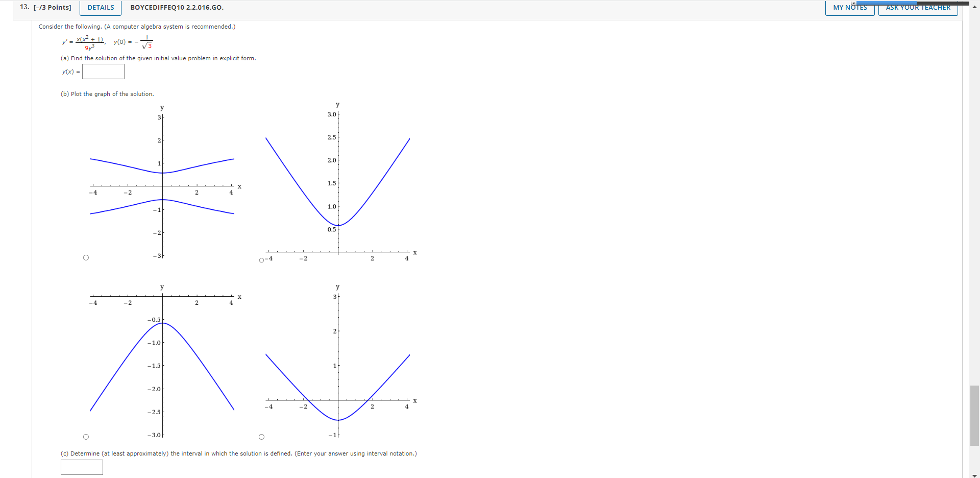
Task: Click the [-/3 Points] score label
Action: coord(51,7)
